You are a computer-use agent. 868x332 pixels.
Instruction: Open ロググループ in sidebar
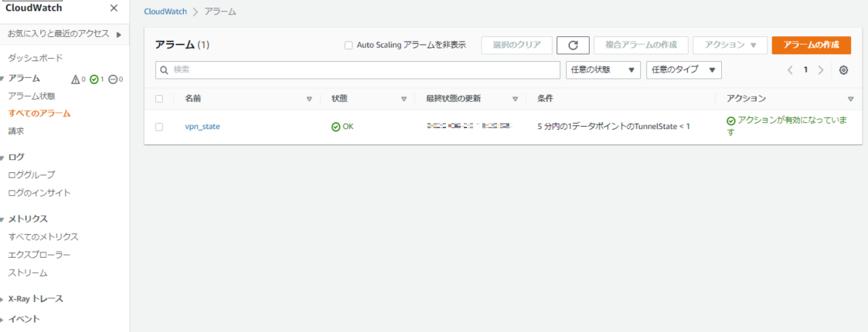point(32,174)
